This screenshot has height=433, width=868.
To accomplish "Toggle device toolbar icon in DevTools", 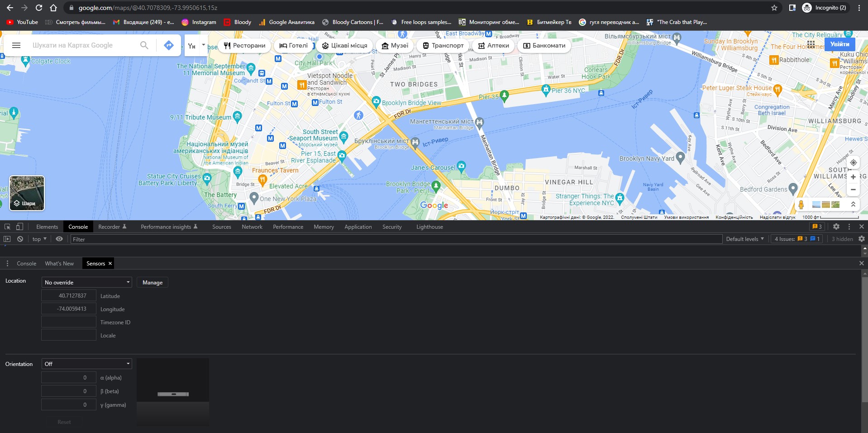I will point(19,226).
